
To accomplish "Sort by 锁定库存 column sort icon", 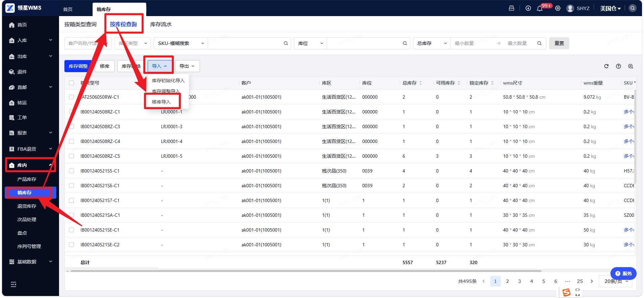I will pyautogui.click(x=492, y=83).
